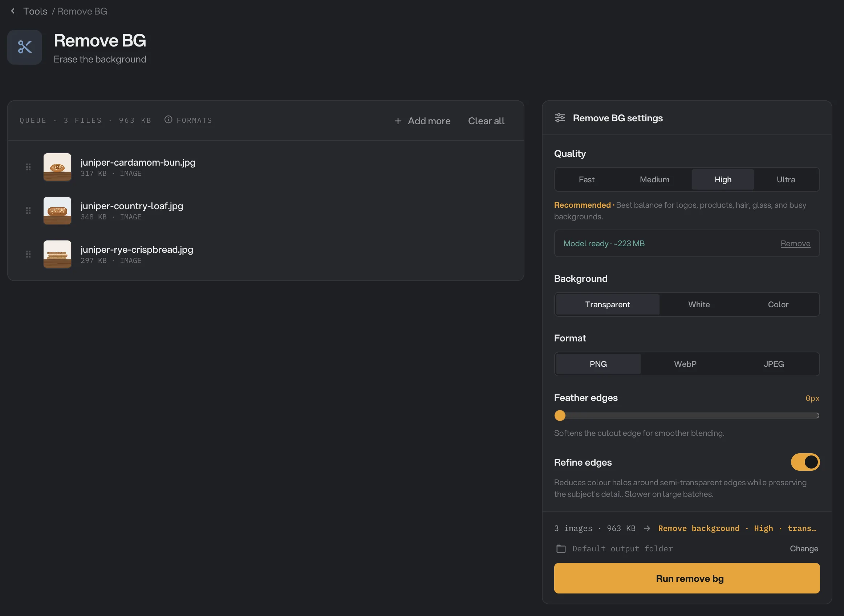Choose White background option

click(699, 305)
